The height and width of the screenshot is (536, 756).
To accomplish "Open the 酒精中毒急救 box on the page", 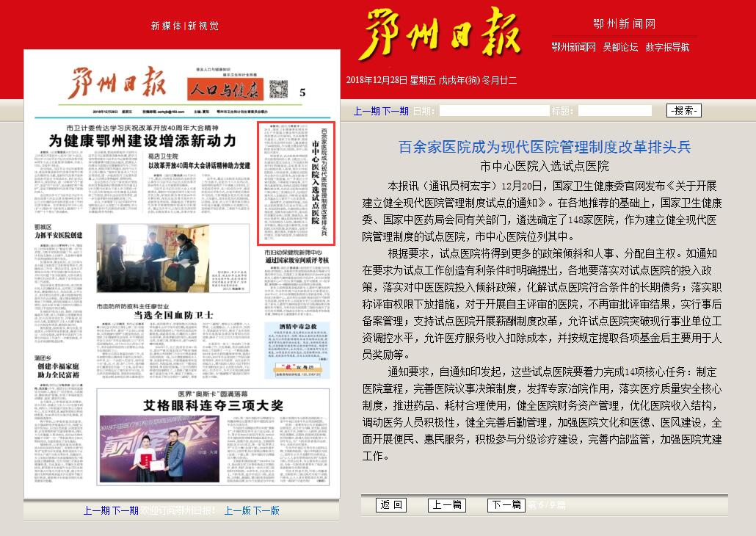I will click(297, 351).
